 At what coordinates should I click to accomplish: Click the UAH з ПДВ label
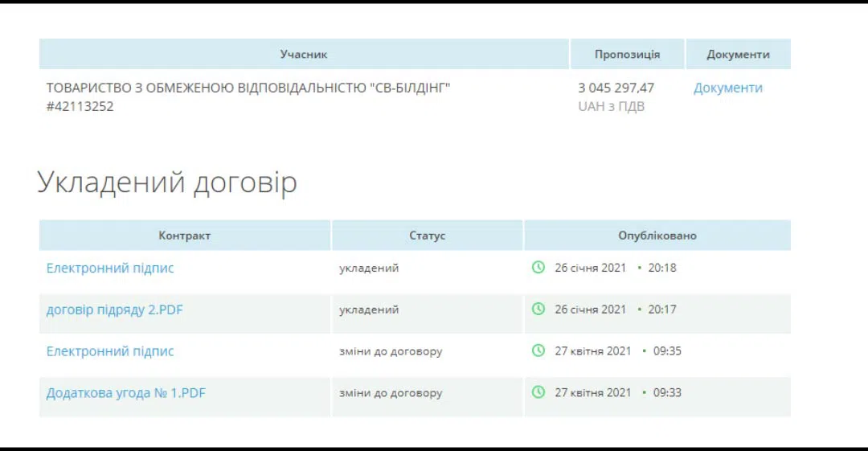[611, 106]
